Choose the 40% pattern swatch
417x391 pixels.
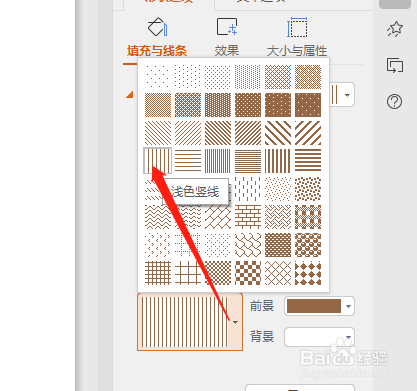(308, 77)
